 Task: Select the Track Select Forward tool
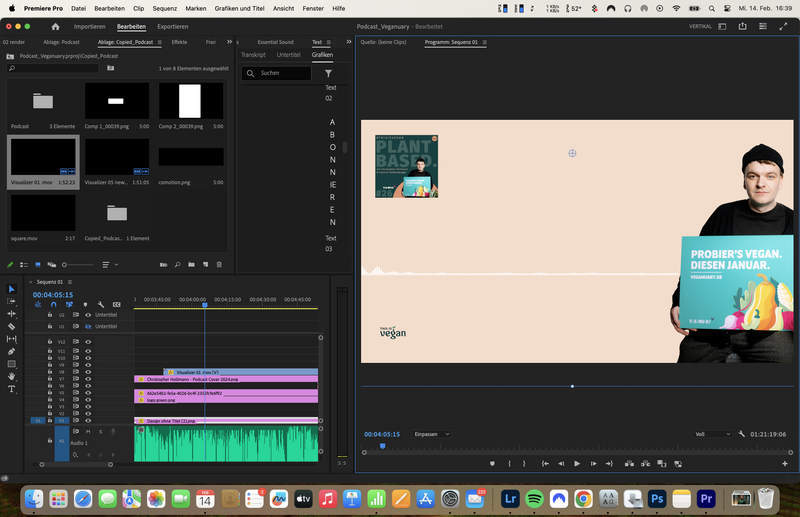click(12, 302)
